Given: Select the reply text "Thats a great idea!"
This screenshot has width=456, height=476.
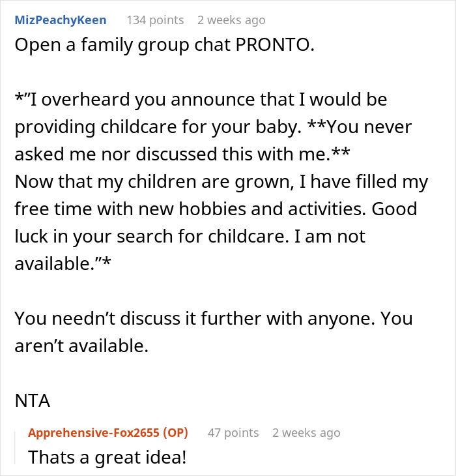Looking at the screenshot, I should 107,458.
